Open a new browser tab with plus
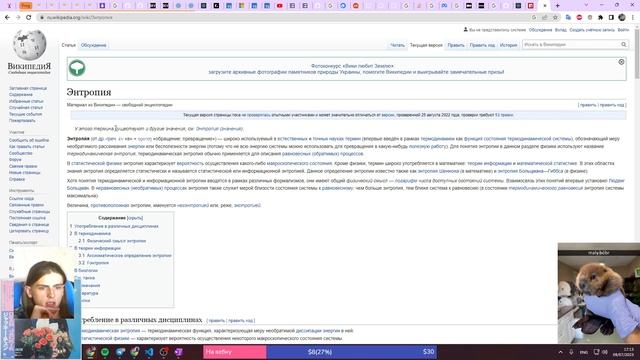640x360 pixels. point(558,6)
